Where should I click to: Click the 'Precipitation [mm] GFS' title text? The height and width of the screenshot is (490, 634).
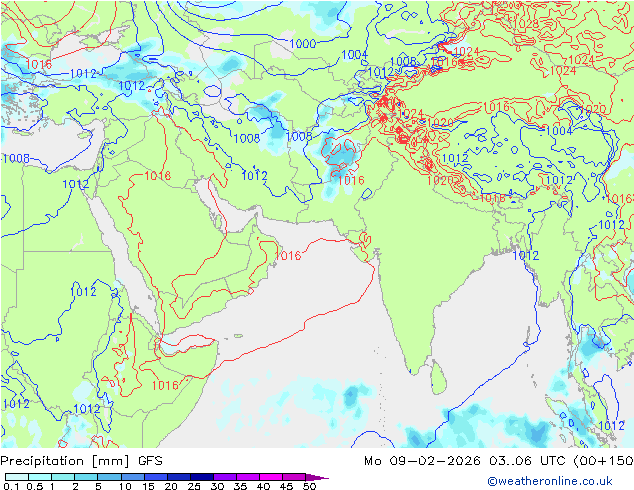81,461
